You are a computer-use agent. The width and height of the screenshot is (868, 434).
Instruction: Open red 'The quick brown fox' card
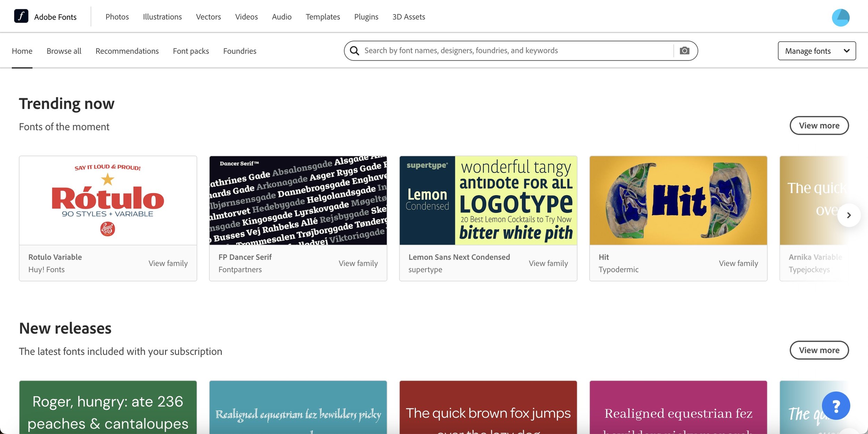tap(488, 407)
